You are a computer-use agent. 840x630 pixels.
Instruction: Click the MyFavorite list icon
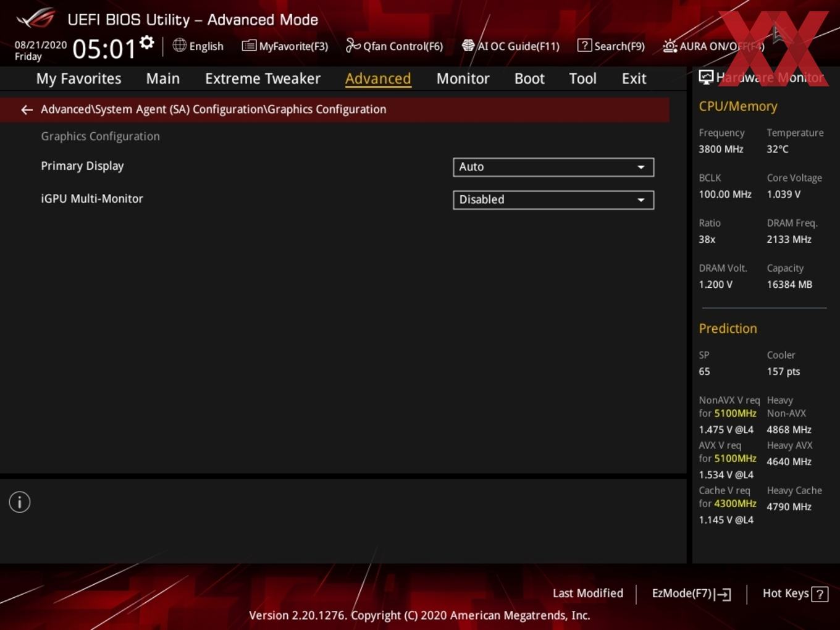click(248, 46)
